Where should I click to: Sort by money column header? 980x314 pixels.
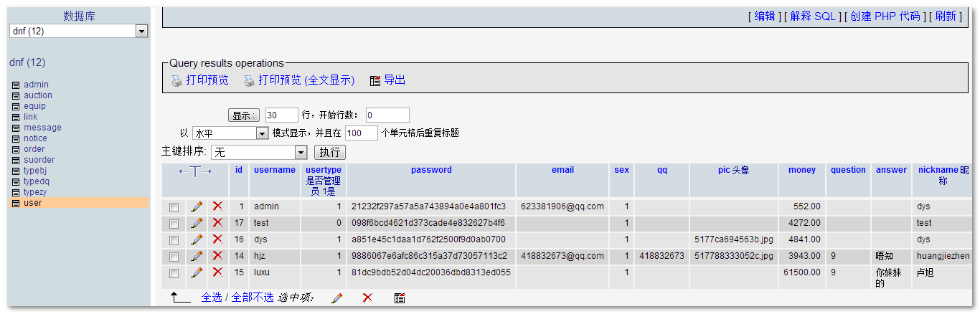[802, 170]
